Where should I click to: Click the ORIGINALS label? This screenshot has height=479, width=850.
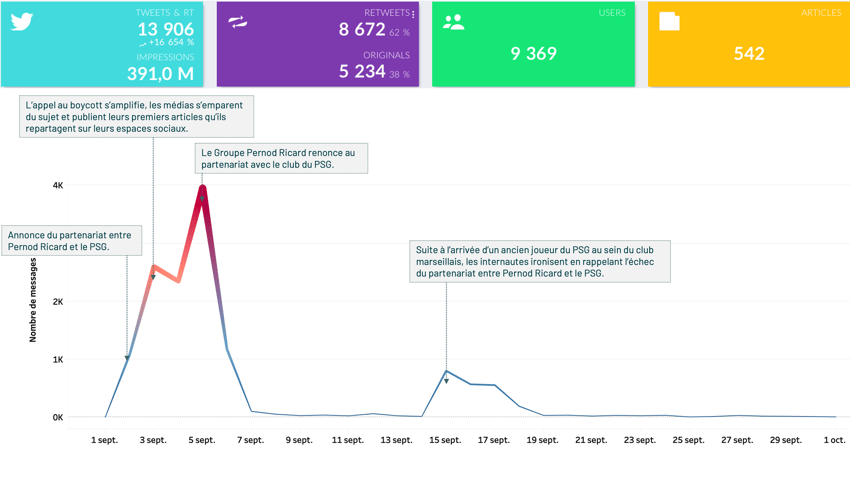tap(387, 55)
